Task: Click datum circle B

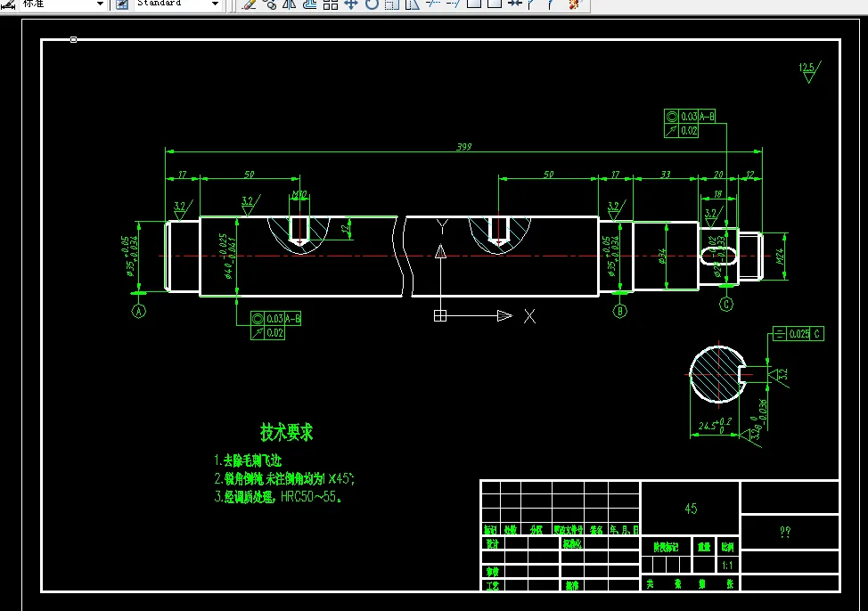Action: [x=619, y=311]
